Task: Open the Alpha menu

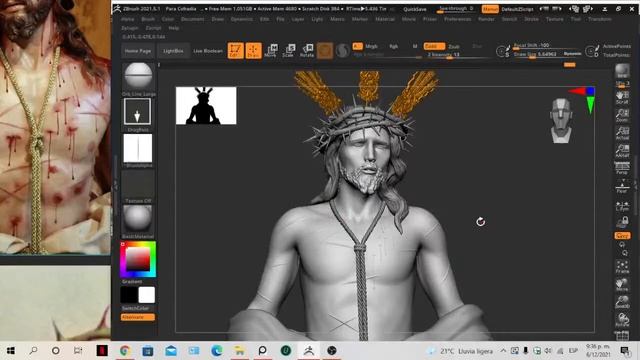Action: tap(127, 19)
